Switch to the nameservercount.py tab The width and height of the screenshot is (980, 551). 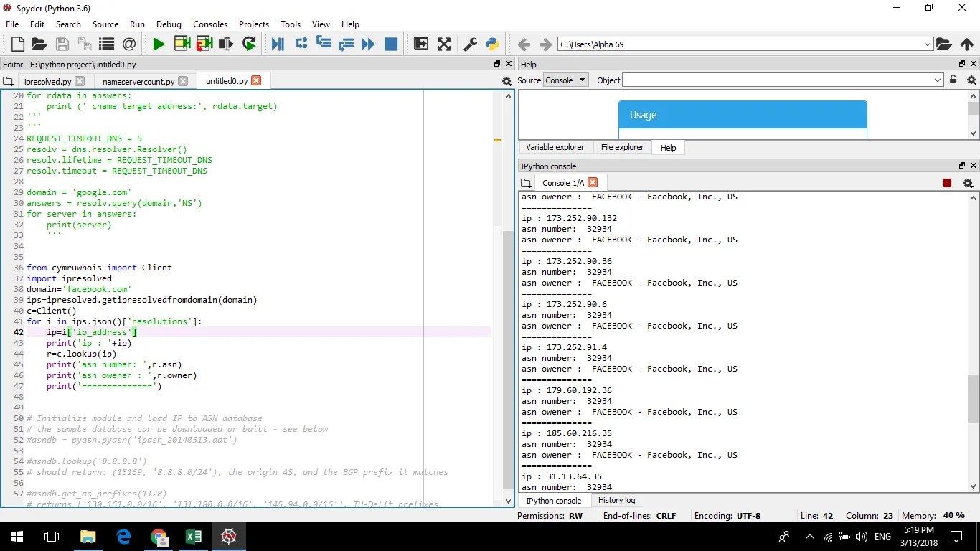coord(138,82)
